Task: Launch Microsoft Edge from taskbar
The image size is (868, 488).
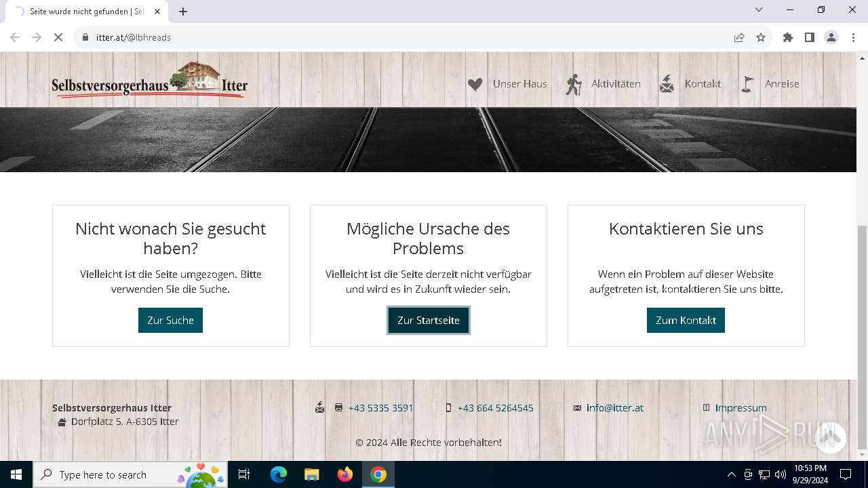Action: point(279,474)
